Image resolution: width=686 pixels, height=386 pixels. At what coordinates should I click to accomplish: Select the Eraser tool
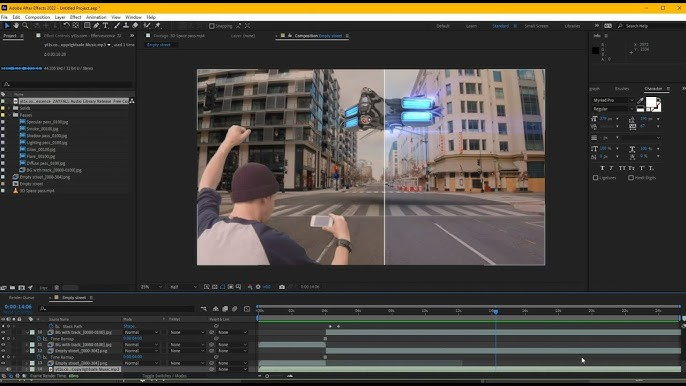click(x=135, y=26)
